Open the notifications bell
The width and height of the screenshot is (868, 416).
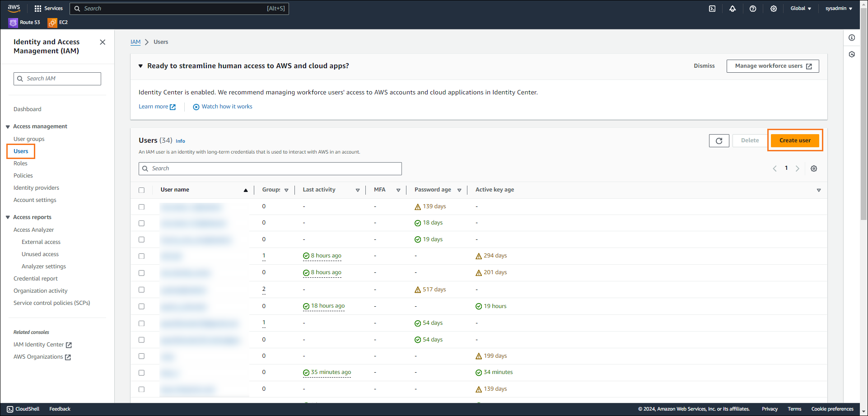point(733,9)
